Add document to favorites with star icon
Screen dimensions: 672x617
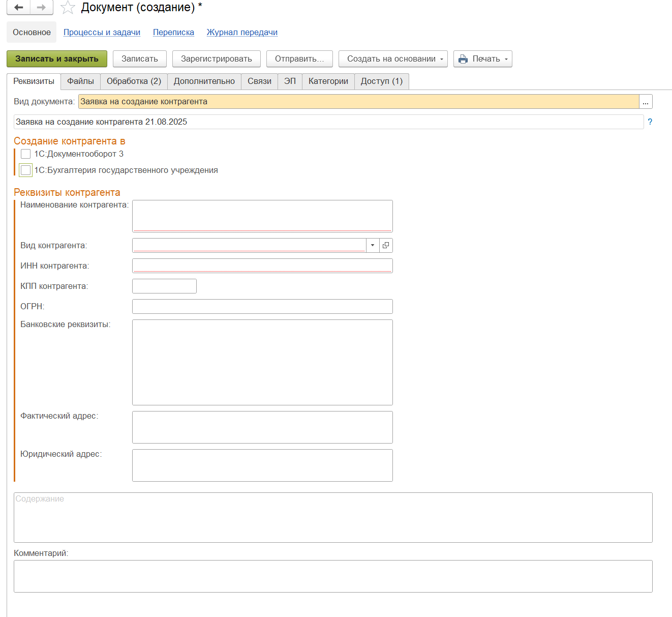68,8
